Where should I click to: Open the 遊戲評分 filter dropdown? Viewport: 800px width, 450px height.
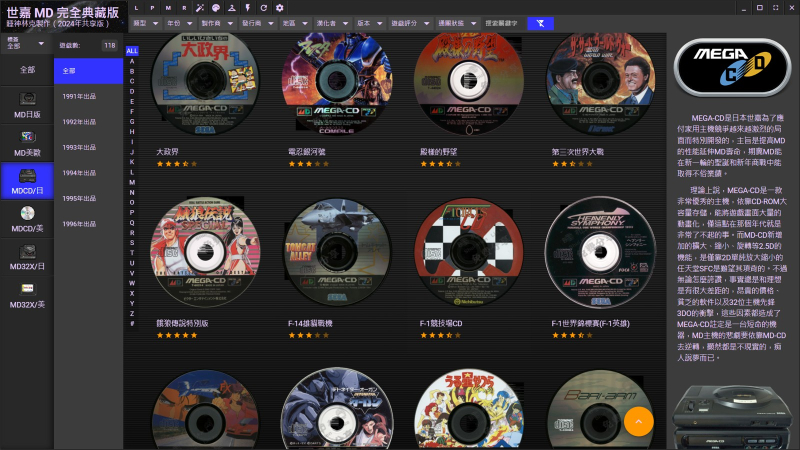pos(410,23)
